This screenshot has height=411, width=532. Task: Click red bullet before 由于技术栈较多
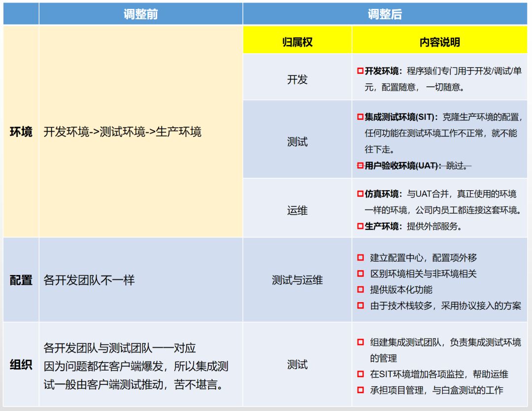(x=360, y=306)
